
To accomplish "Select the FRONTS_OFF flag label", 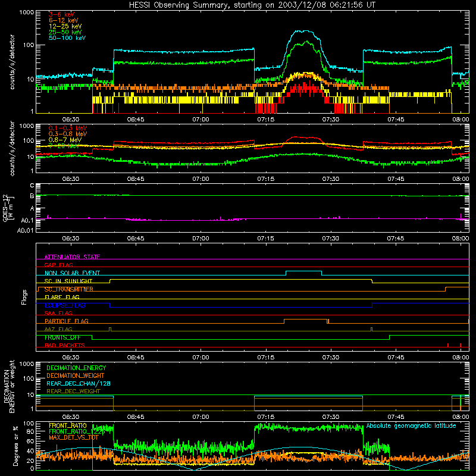I will click(62, 337).
